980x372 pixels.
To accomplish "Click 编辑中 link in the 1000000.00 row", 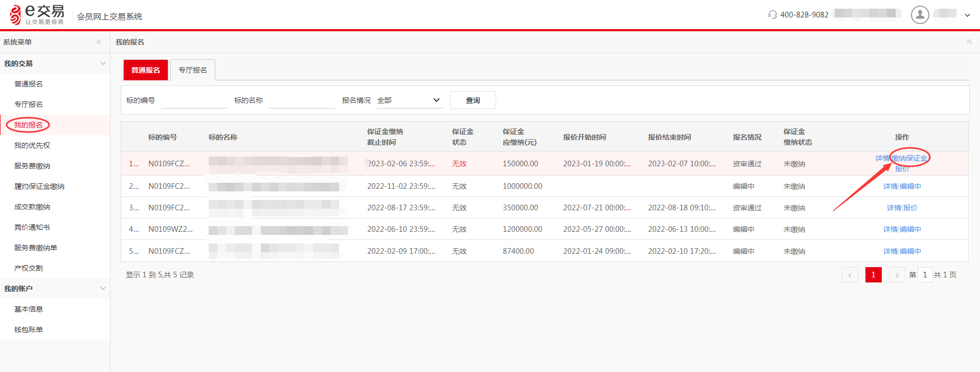I will coord(910,186).
